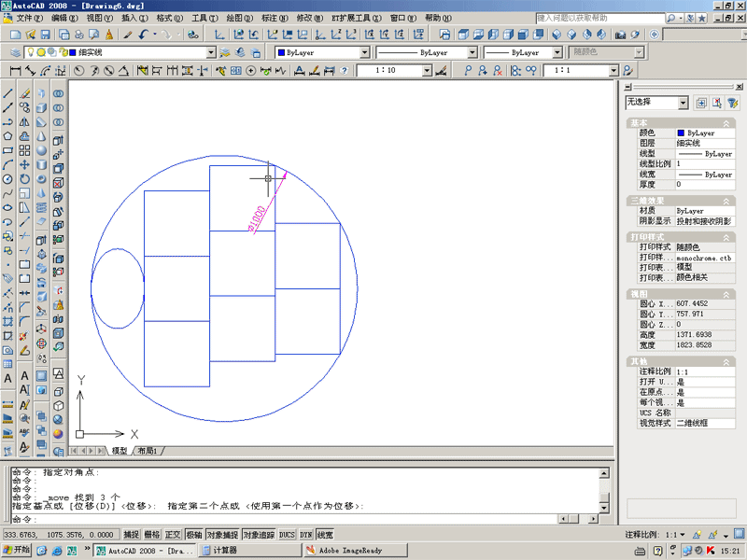Click the 开始 Start button
Screen dimensions: 747x560
(x=17, y=550)
